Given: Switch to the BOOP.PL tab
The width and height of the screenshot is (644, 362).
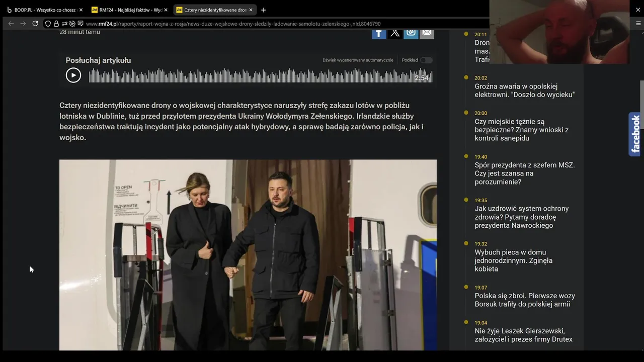Looking at the screenshot, I should 44,10.
